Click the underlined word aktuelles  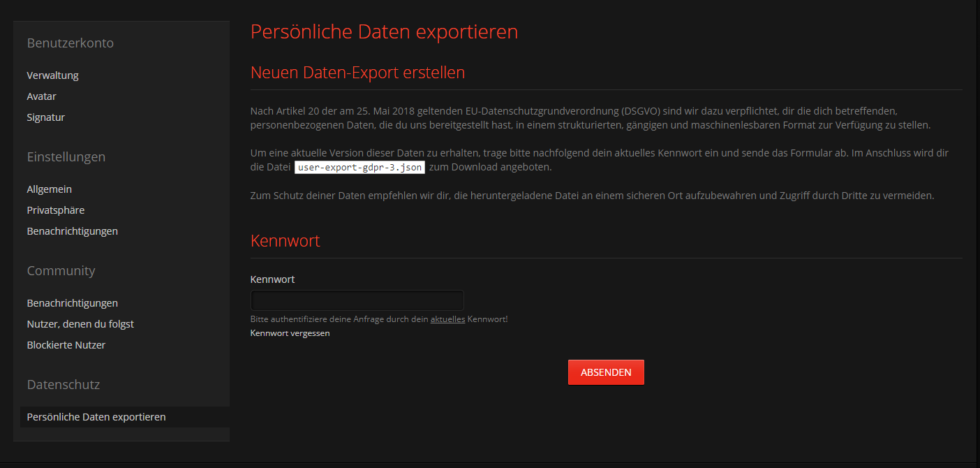coord(447,319)
